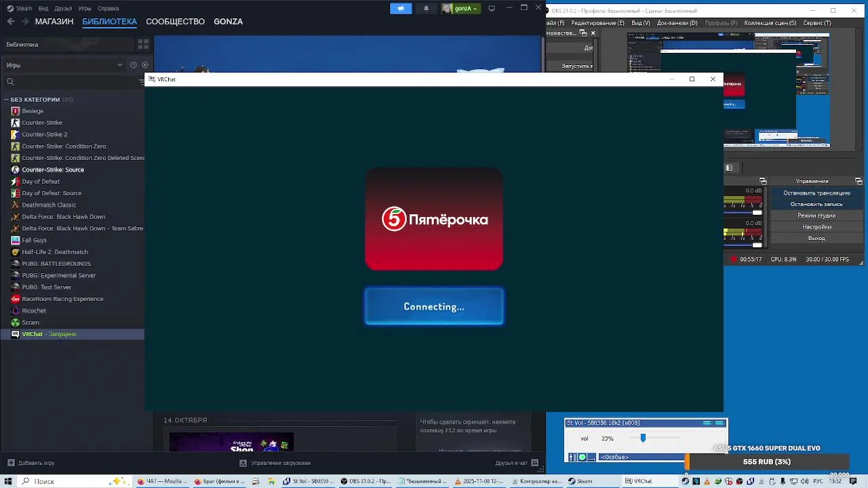Click the Библиотека home button
Image resolution: width=868 pixels, height=488 pixels.
click(68, 44)
